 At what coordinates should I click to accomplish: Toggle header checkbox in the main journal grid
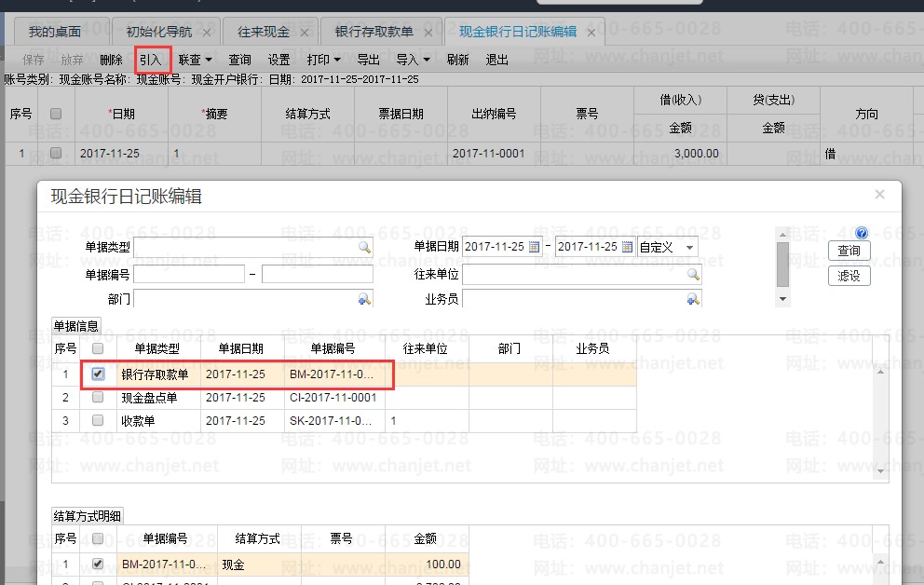[x=56, y=114]
